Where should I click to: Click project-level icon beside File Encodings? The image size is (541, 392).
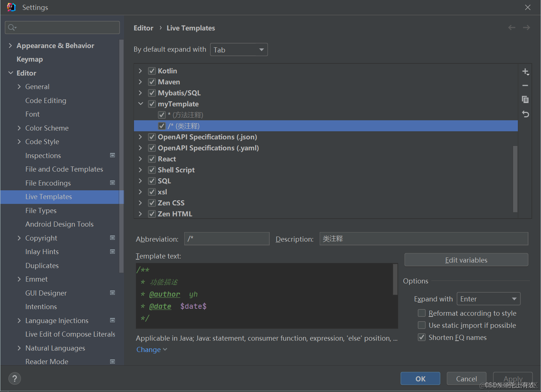(113, 183)
